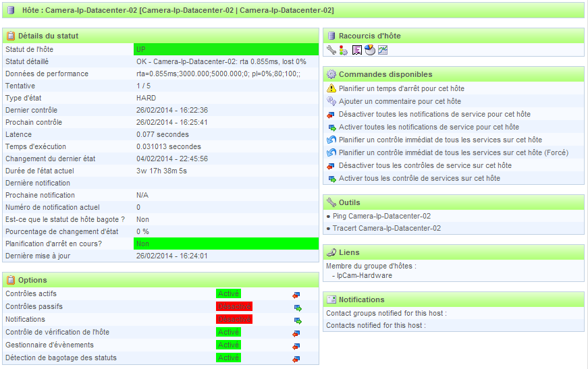Click next check time '26/02/2014 - 16:25:41'

[172, 122]
